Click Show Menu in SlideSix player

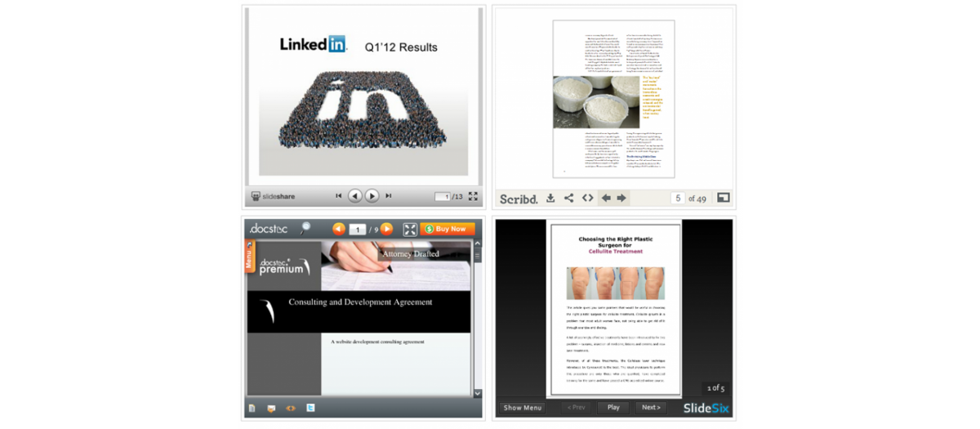tap(523, 408)
